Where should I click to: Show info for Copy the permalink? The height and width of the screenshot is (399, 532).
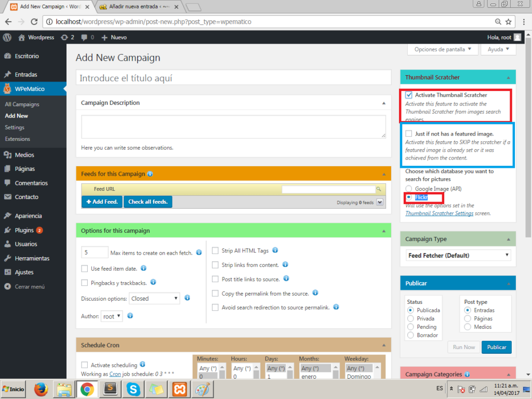coord(315,293)
